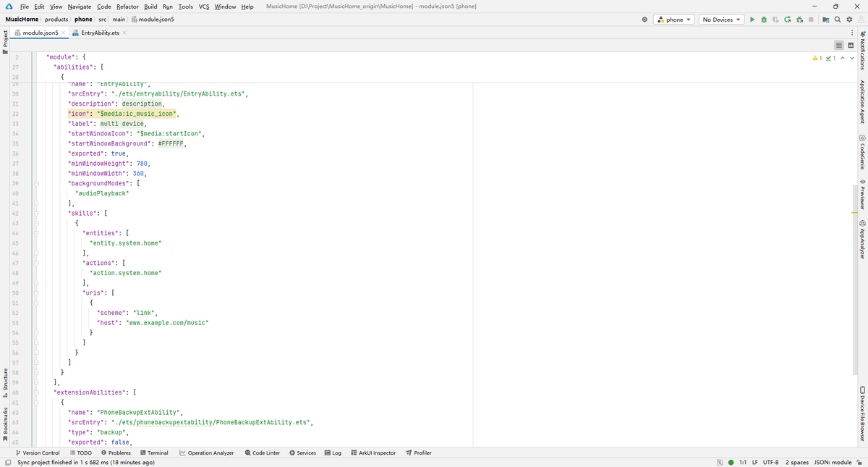Switch editor to image preview mode
This screenshot has height=467, width=868.
(x=851, y=46)
